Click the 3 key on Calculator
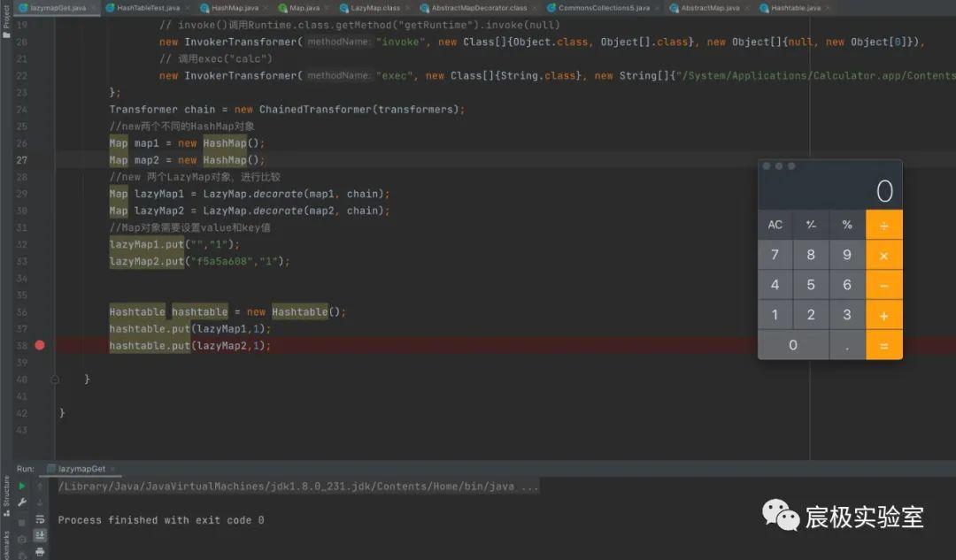 tap(847, 315)
